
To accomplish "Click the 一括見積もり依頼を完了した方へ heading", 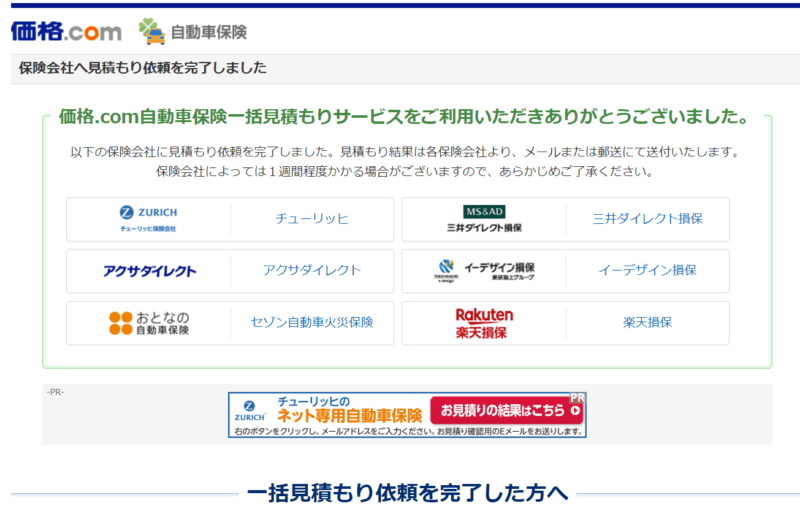I will (x=407, y=493).
